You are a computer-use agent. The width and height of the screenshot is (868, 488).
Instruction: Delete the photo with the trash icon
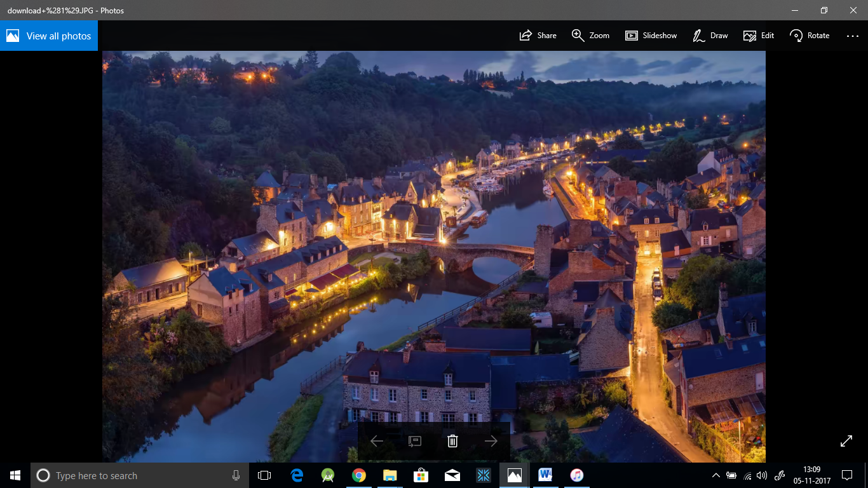[x=452, y=441]
